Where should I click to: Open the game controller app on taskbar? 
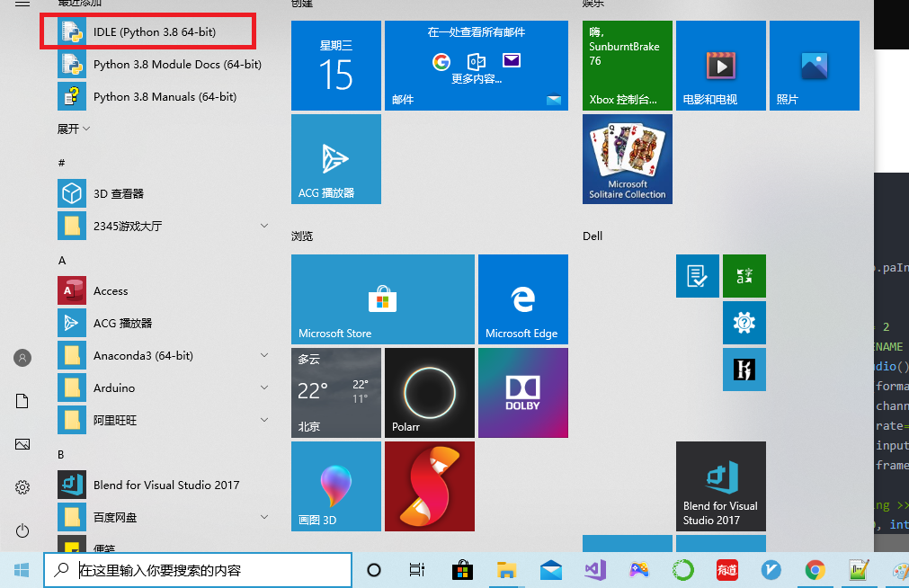click(639, 571)
